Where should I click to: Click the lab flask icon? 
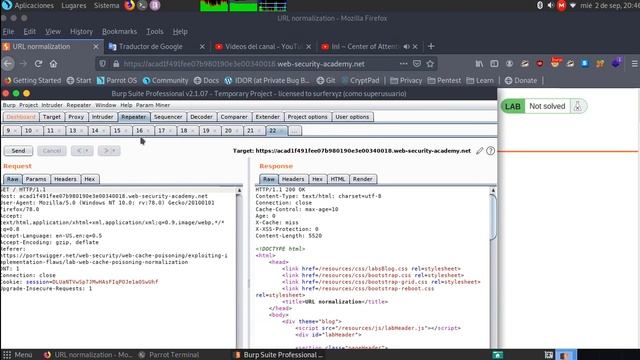click(578, 107)
